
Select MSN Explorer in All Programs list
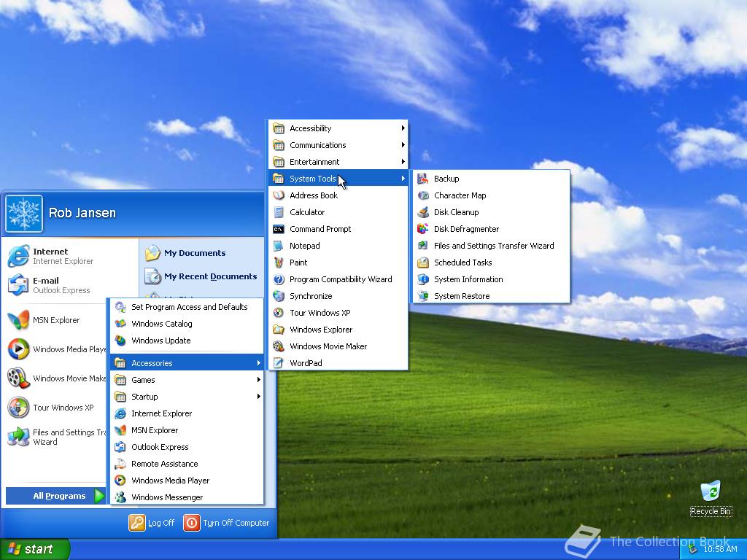click(x=186, y=430)
